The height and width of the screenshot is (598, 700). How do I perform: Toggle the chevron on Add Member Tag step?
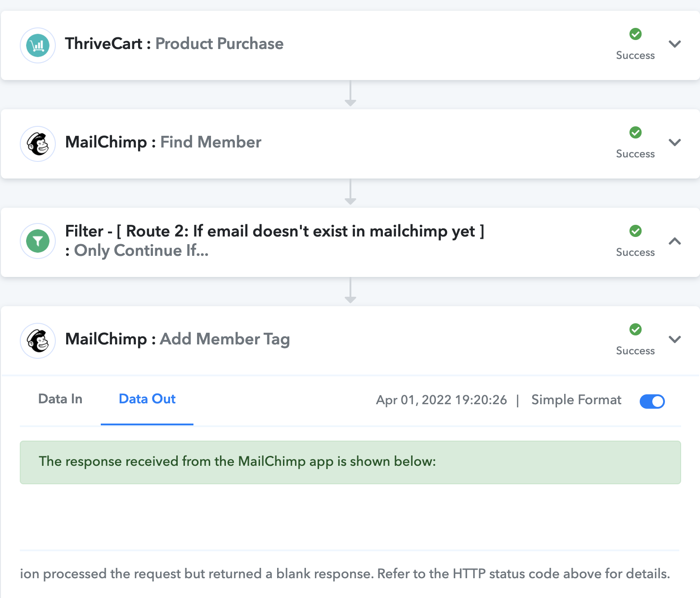674,339
